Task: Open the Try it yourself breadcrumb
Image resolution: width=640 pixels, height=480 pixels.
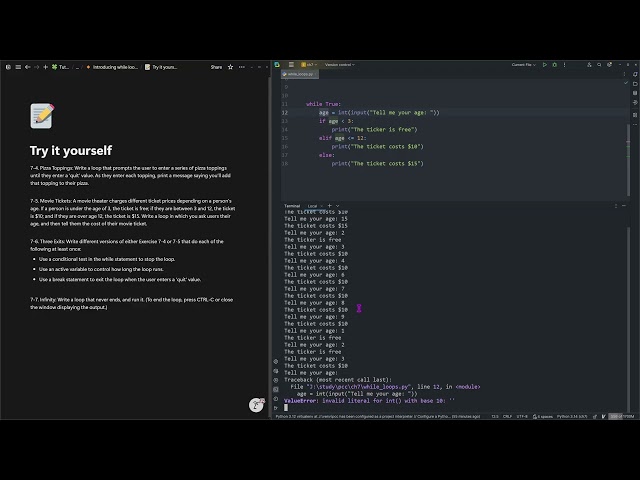Action: [x=161, y=67]
